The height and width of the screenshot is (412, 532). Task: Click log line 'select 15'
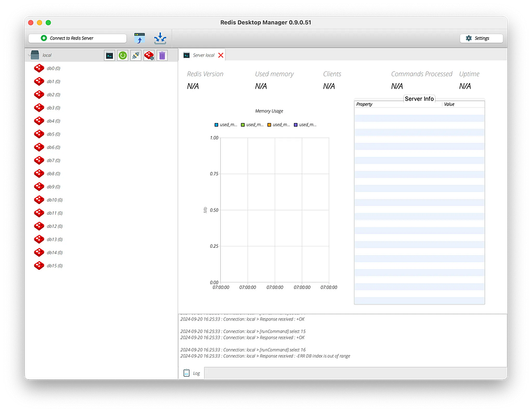click(x=243, y=332)
